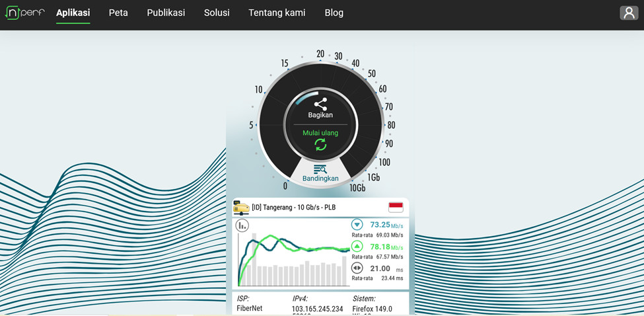Click the Indonesia flag icon
Image resolution: width=644 pixels, height=316 pixels.
[x=396, y=208]
